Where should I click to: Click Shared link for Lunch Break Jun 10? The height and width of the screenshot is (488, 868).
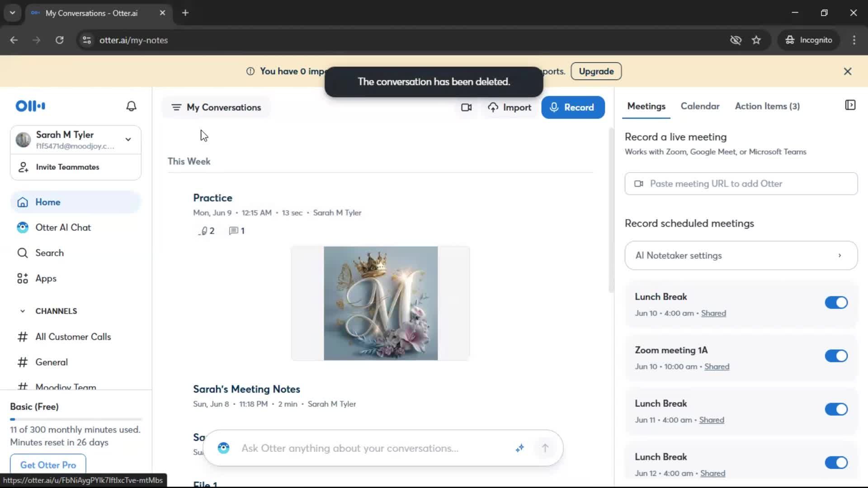click(x=713, y=313)
